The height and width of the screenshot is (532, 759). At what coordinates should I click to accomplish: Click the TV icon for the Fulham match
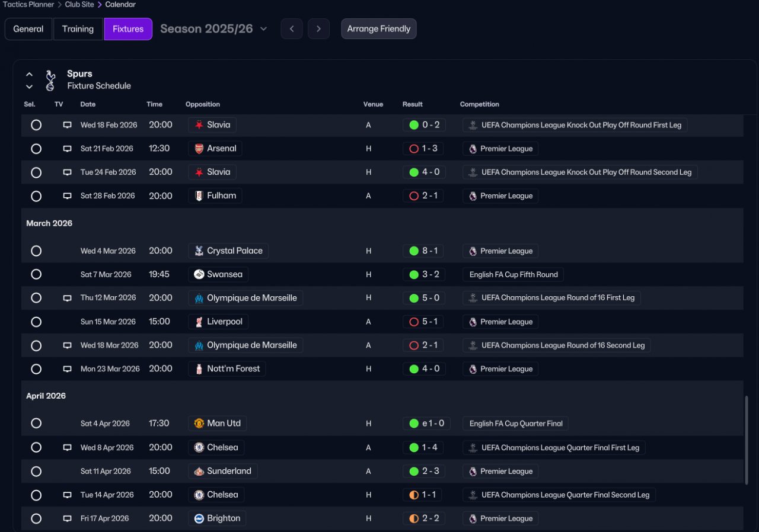coord(68,196)
